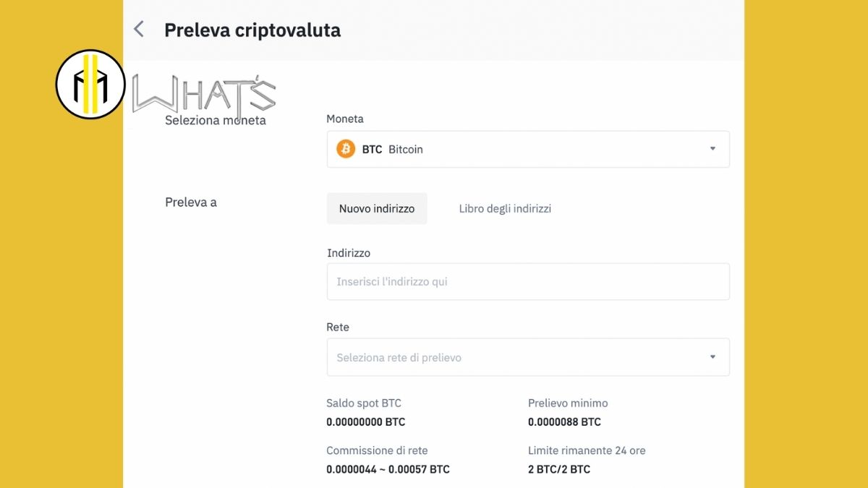
Task: Click the Preleva a section label
Action: (x=190, y=202)
